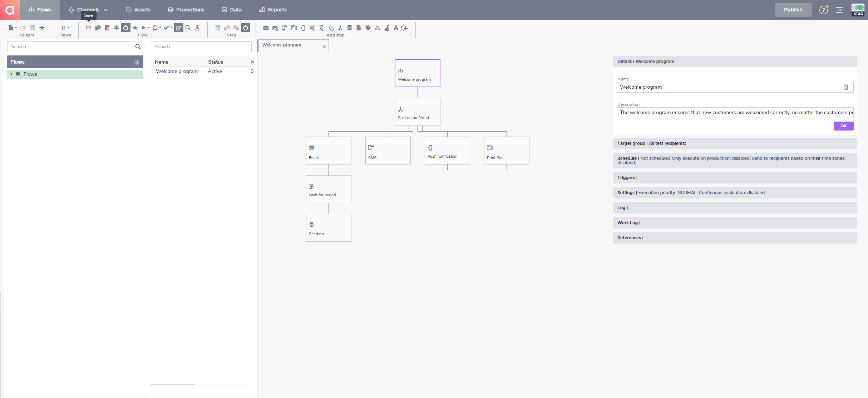The image size is (868, 398).
Task: Add a Wait hourglass step icon
Action: tap(322, 28)
